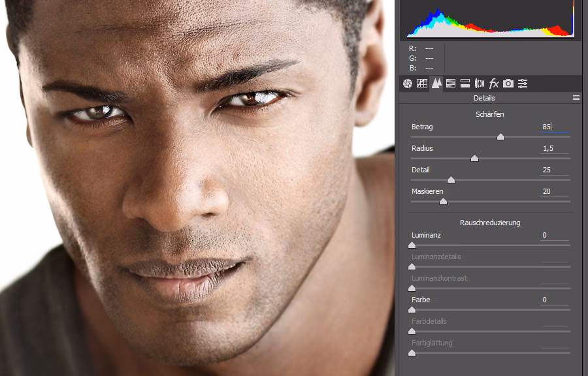Open the Camera Calibration tab (camera icon)
The image size is (588, 376).
pos(508,84)
